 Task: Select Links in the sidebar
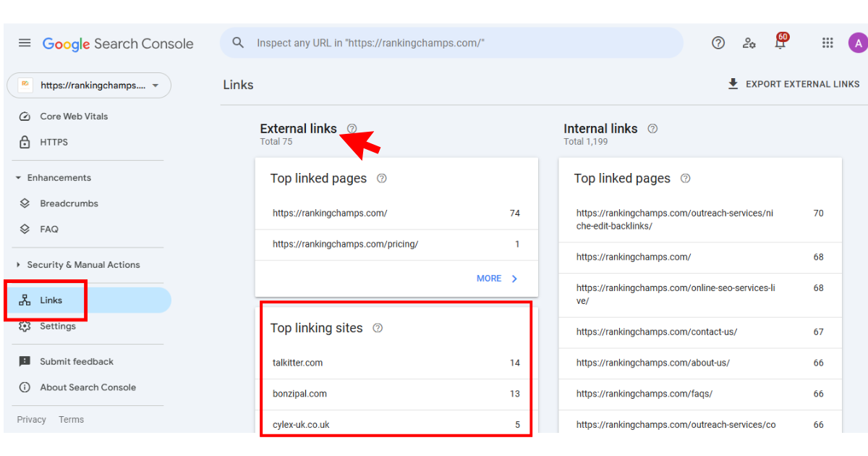86,300
